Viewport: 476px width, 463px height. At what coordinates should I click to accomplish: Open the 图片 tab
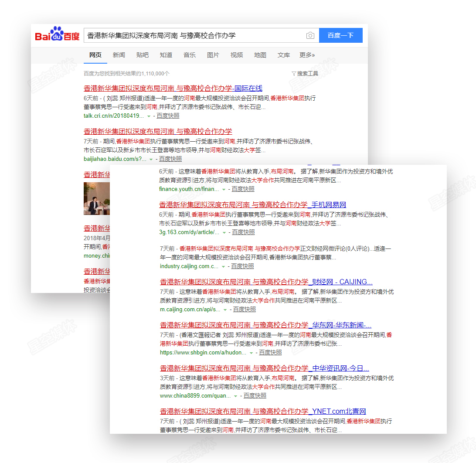point(213,55)
